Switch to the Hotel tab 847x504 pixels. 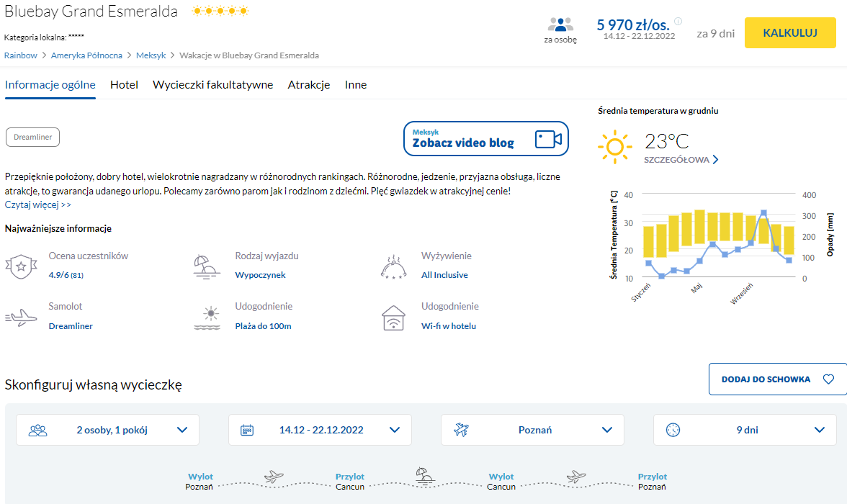click(124, 85)
